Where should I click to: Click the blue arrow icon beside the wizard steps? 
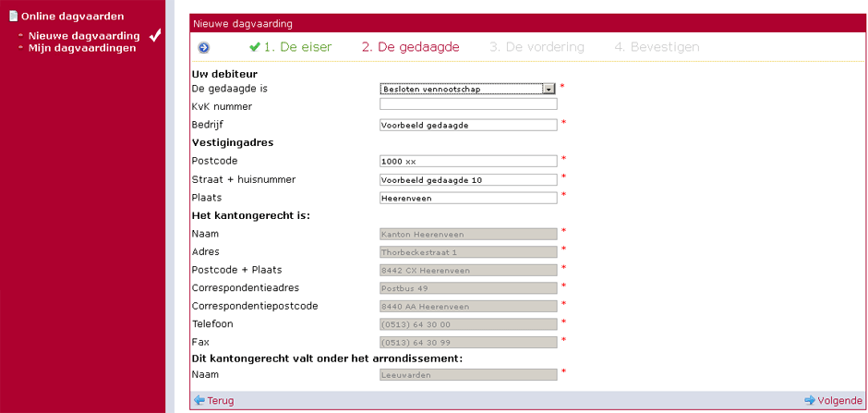pyautogui.click(x=204, y=48)
